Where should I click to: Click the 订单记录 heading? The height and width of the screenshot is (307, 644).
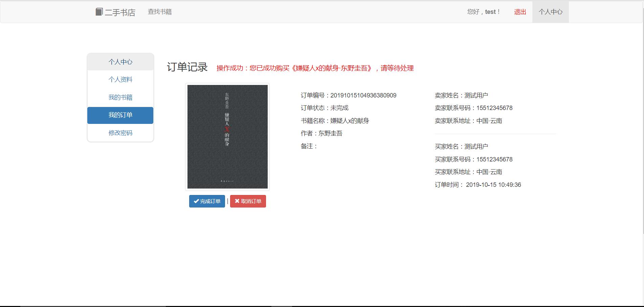click(x=187, y=67)
